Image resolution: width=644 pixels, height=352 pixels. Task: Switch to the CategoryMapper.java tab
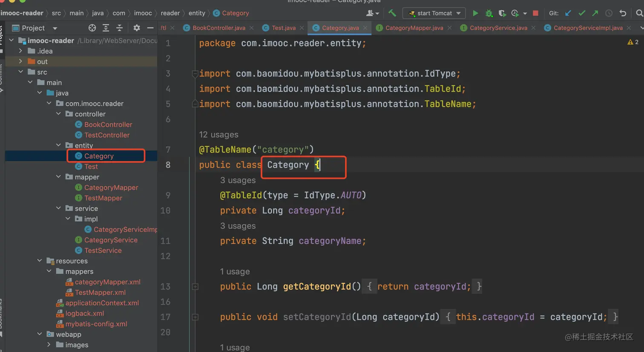click(x=414, y=28)
